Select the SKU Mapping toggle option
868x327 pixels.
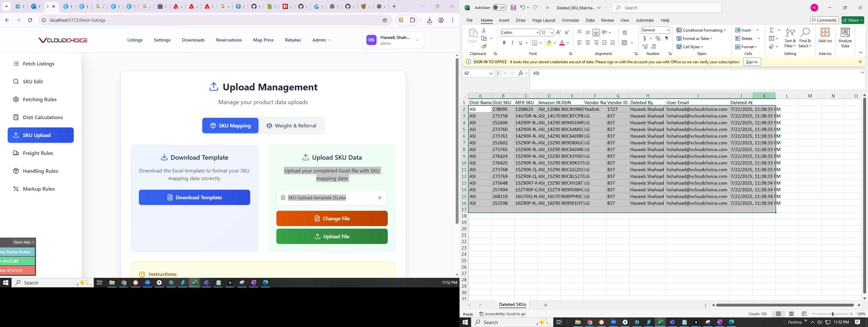[230, 125]
